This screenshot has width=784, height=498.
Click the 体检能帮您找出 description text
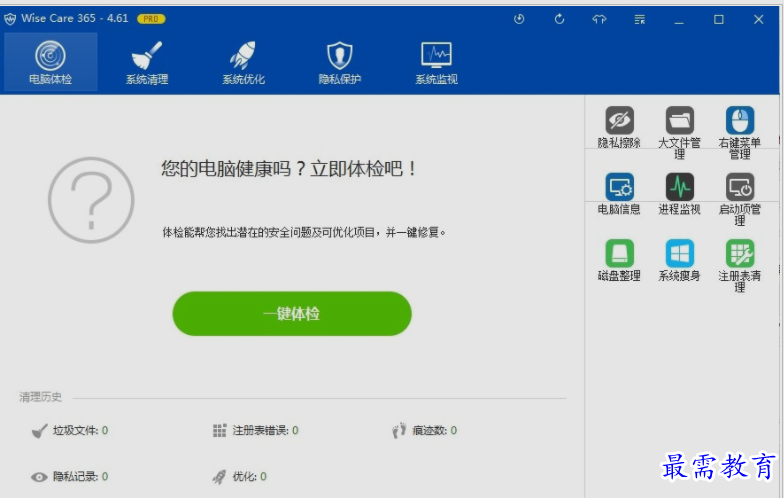[304, 232]
